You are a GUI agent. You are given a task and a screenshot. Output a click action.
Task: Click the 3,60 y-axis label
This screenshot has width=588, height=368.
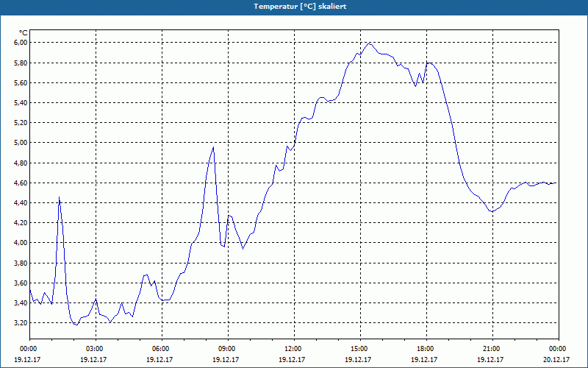point(21,283)
